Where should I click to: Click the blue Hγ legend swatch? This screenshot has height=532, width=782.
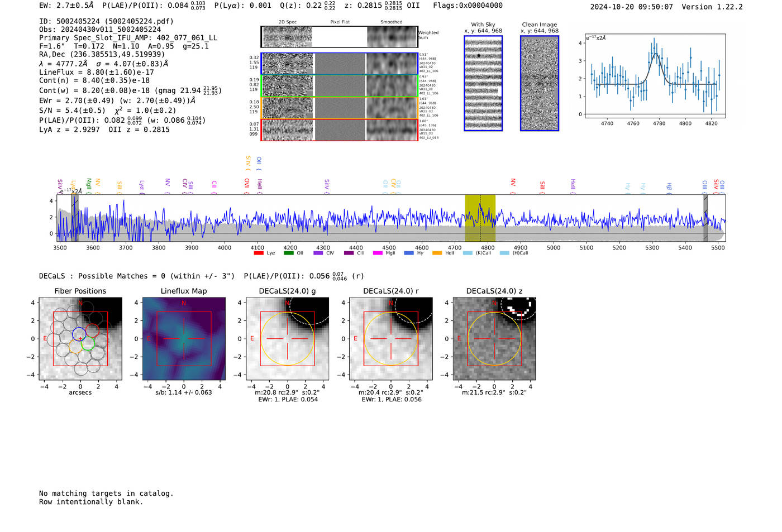tap(409, 253)
